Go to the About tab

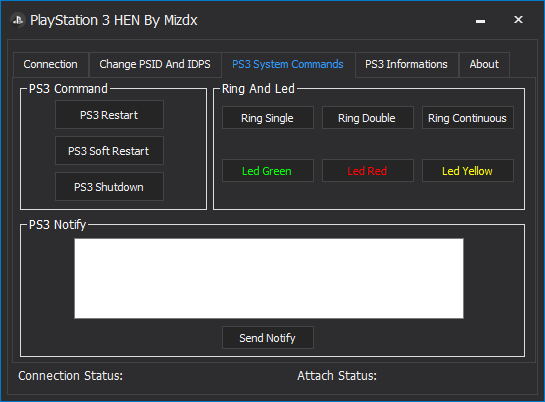[484, 65]
